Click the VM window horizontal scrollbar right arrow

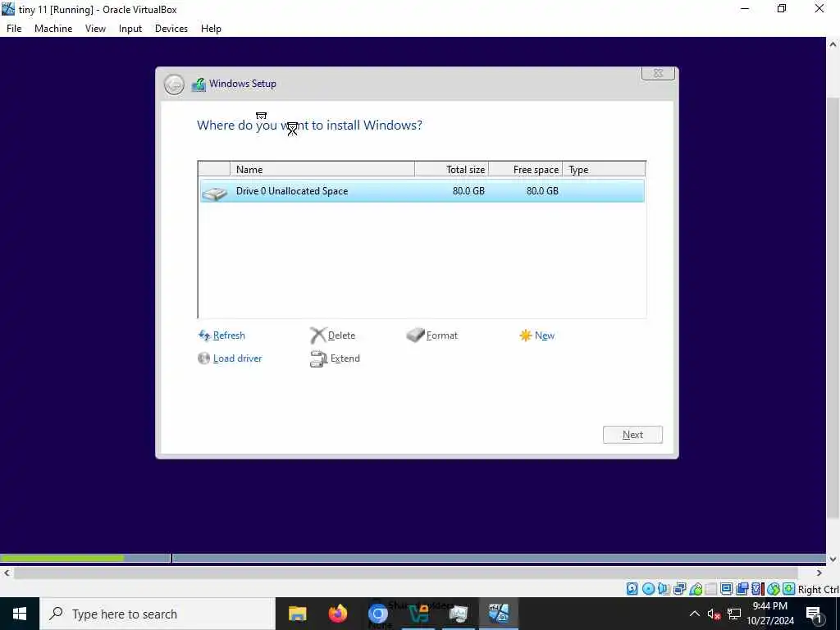(819, 573)
